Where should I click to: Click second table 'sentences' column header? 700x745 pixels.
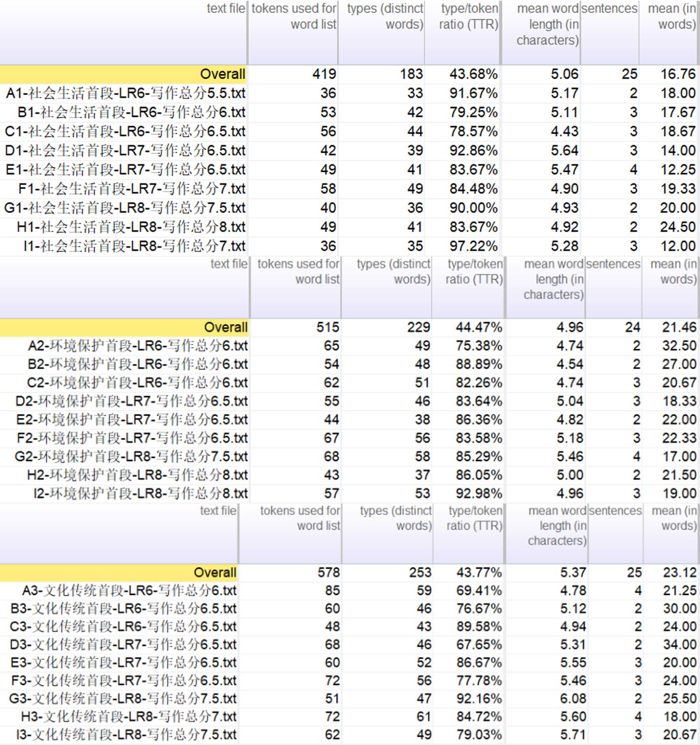coord(613,264)
